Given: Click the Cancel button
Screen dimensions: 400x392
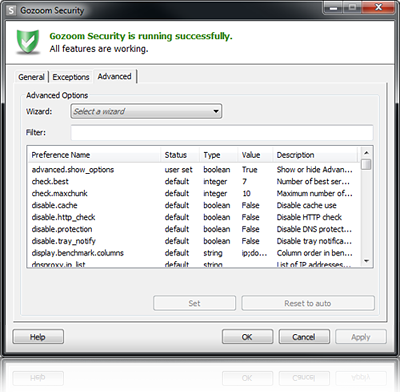Looking at the screenshot, I should (x=304, y=337).
